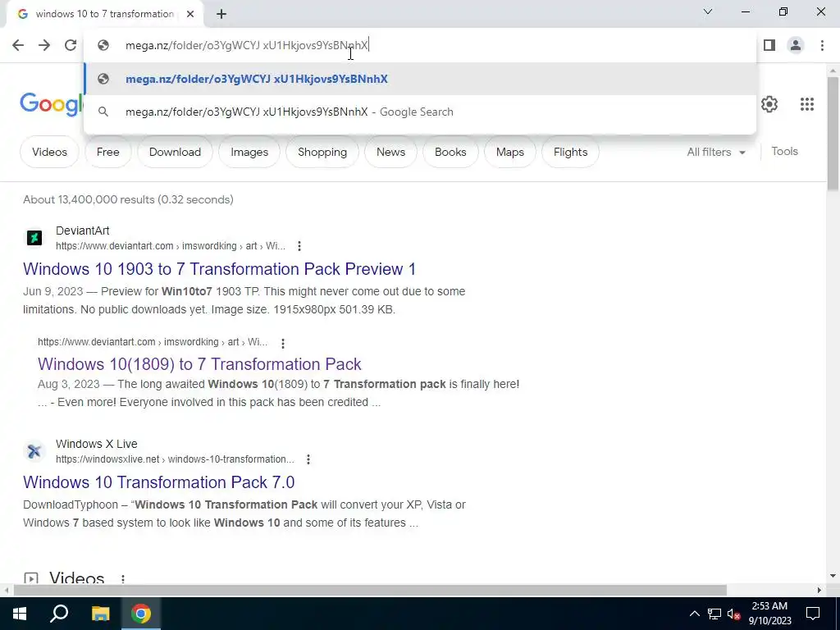Open more options beside the Videos heading
The width and height of the screenshot is (840, 630).
[x=123, y=578]
